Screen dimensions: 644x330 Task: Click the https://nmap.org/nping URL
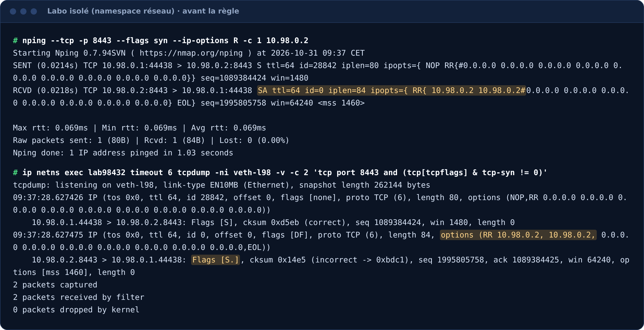(191, 53)
